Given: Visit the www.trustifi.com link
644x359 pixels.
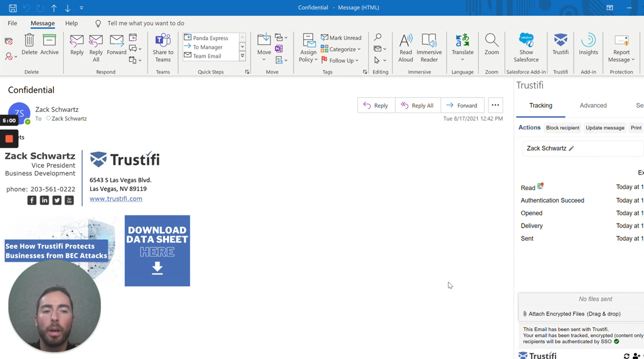Looking at the screenshot, I should click(x=116, y=198).
